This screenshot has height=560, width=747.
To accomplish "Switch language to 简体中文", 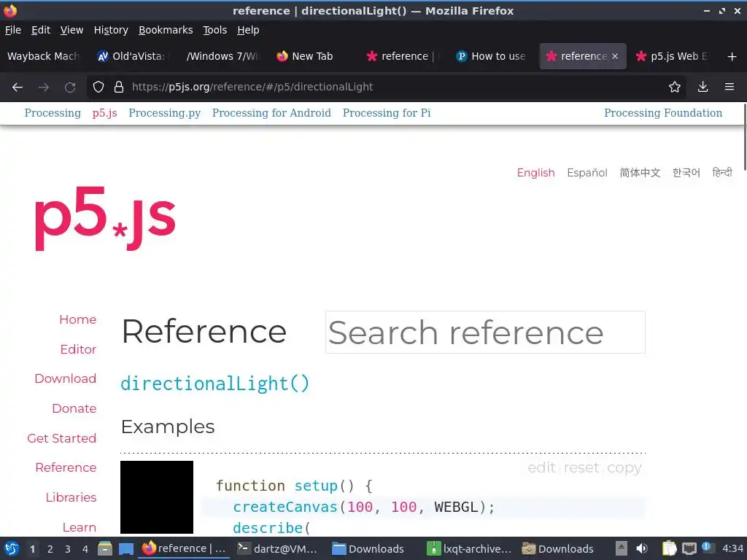I will [640, 173].
